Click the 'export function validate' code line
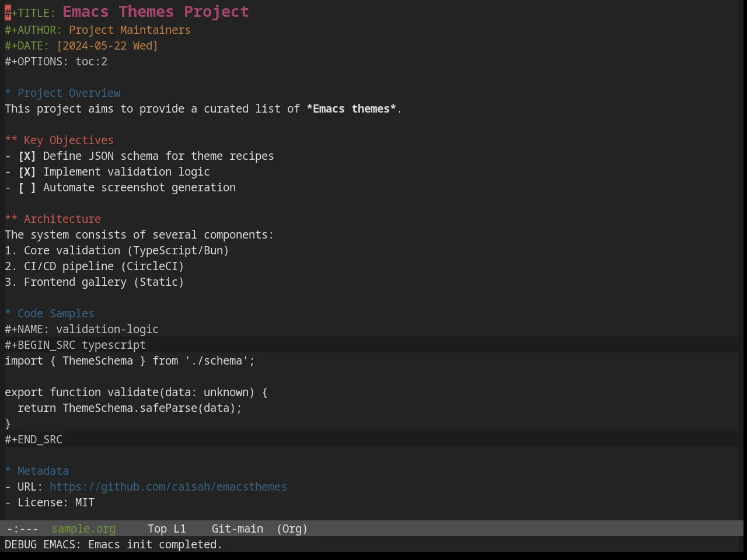Screen dimensions: 747x560 pos(136,392)
